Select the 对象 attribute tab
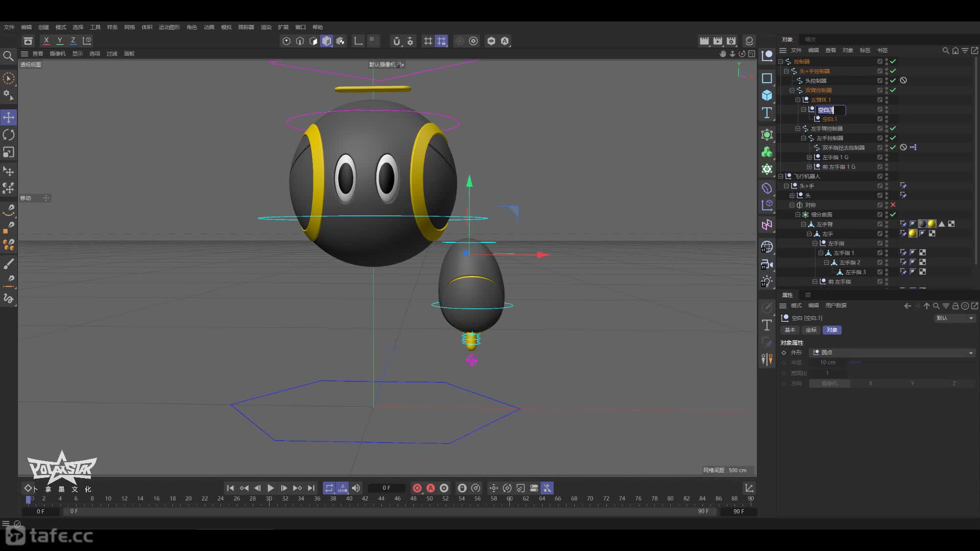 832,330
